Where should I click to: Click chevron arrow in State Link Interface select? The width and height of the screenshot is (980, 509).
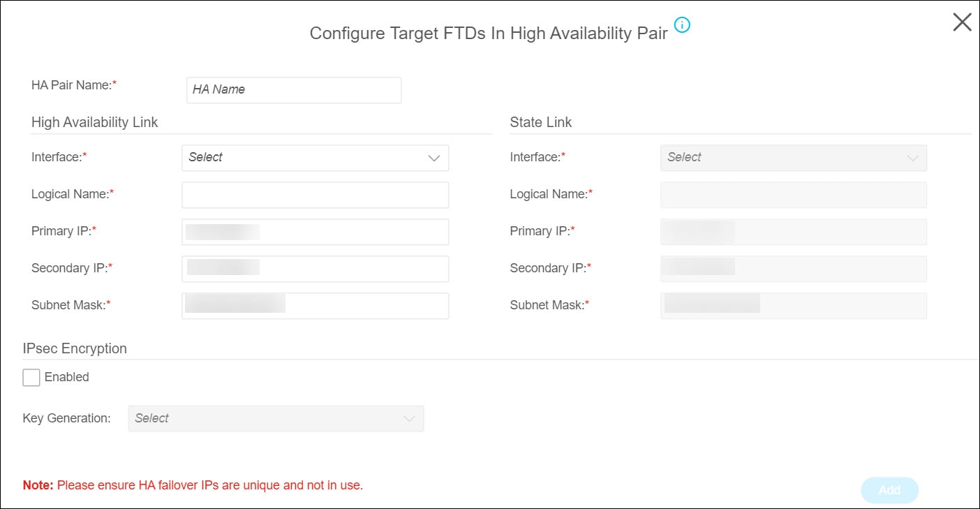(912, 158)
